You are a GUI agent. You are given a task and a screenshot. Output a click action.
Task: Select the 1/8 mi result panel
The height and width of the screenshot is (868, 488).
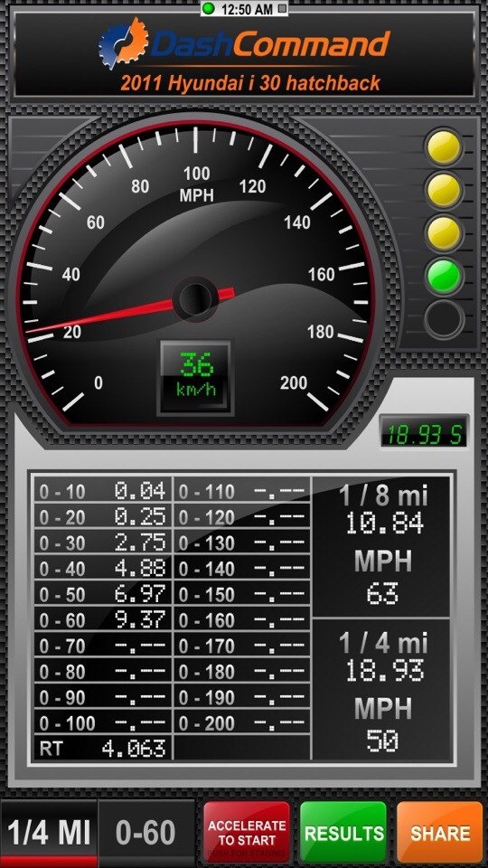coord(381,547)
